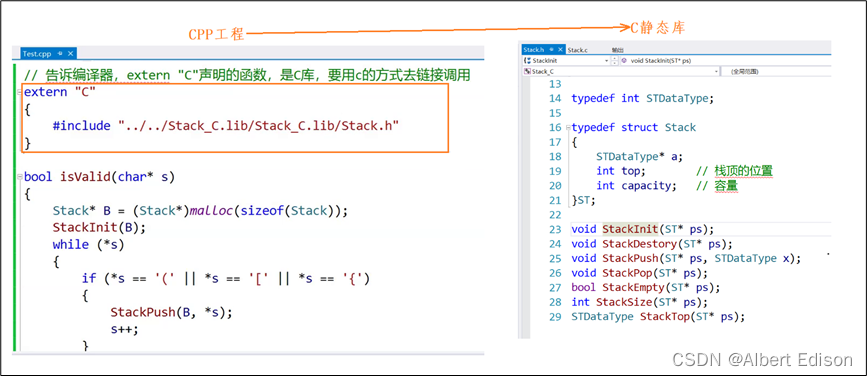Viewport: 867px width, 376px height.
Task: Click void StackPop(ST* ps); on line 26
Action: coord(639,273)
